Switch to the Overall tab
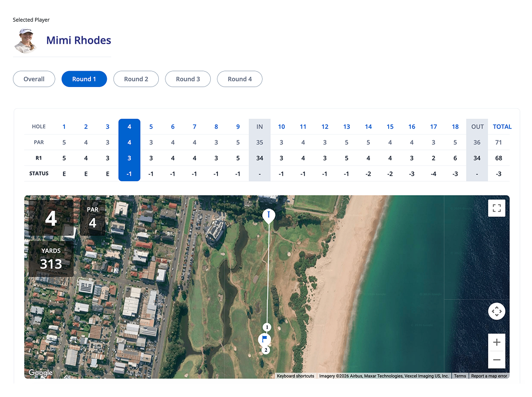Image resolution: width=532 pixels, height=397 pixels. [34, 79]
